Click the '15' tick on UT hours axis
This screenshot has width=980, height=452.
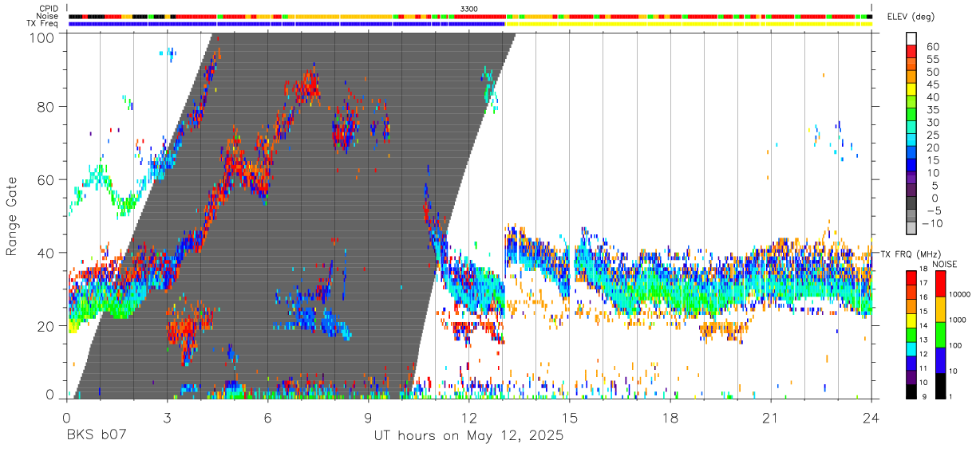click(570, 417)
